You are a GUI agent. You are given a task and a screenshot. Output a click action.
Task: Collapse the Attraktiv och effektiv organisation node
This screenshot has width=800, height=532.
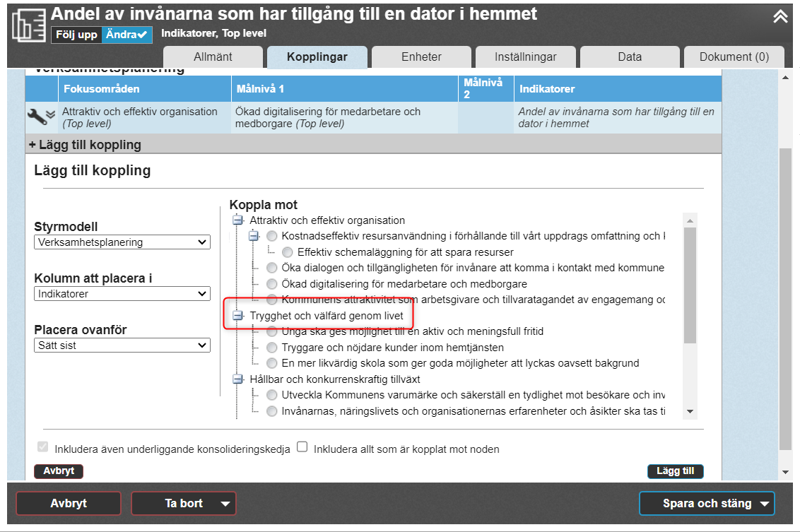point(237,220)
